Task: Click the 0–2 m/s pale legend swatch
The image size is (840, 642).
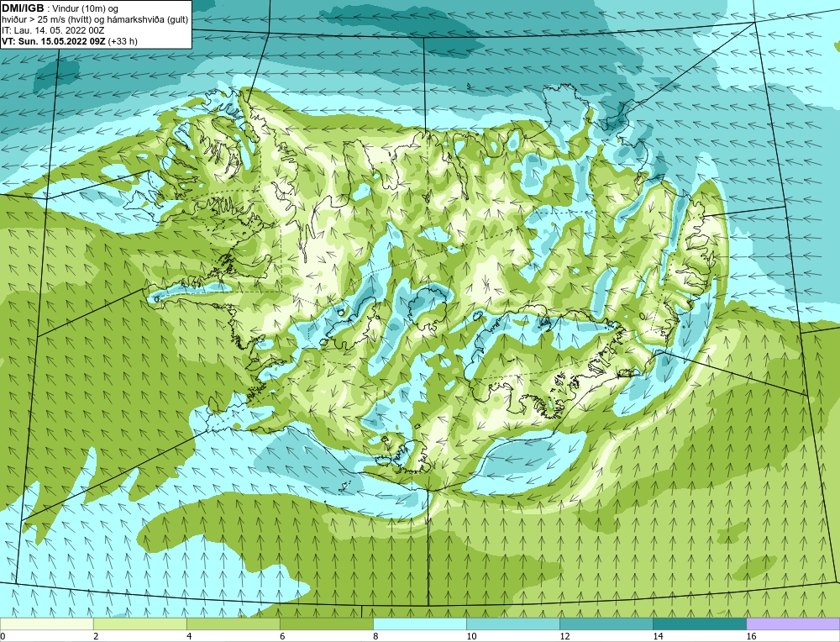Action: coord(46,624)
